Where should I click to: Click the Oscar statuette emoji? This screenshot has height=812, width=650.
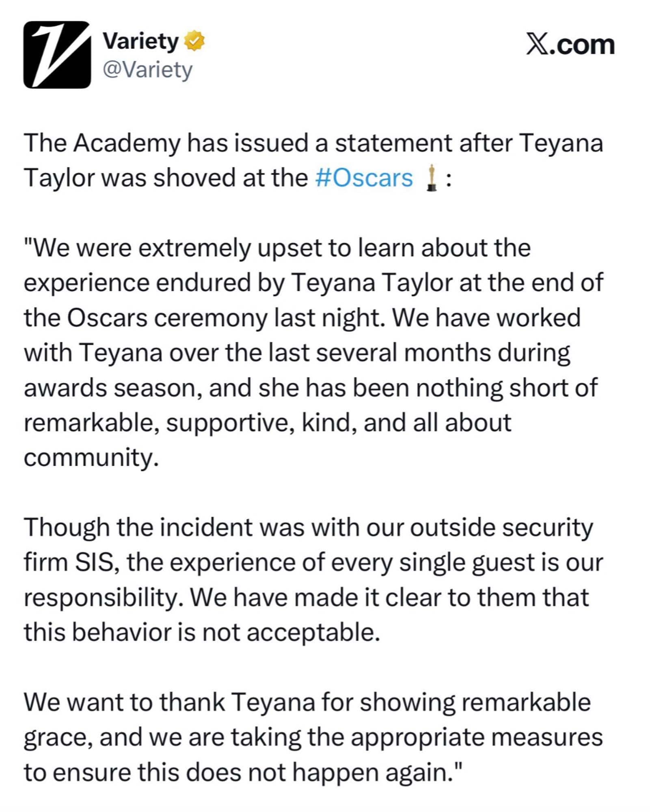pos(432,178)
